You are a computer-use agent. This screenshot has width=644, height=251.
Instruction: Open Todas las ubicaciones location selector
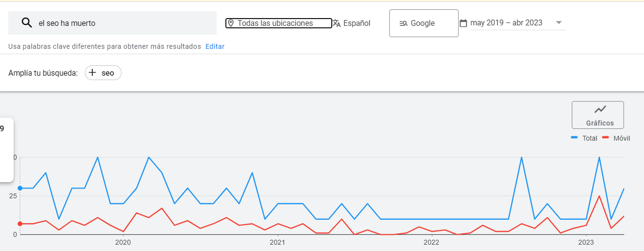pos(278,23)
